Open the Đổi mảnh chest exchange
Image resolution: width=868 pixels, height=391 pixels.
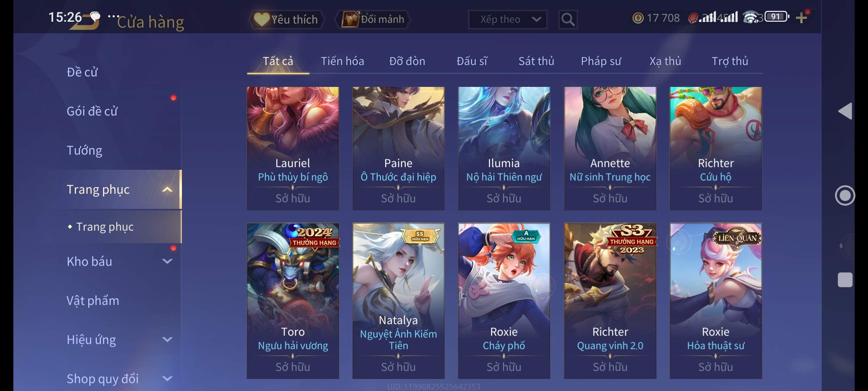(373, 19)
